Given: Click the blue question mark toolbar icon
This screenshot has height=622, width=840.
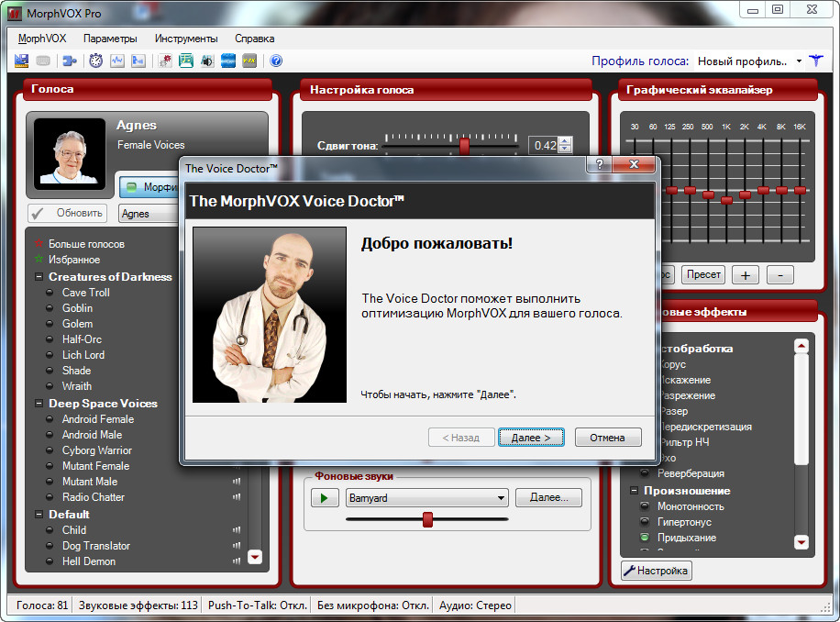Looking at the screenshot, I should (276, 61).
